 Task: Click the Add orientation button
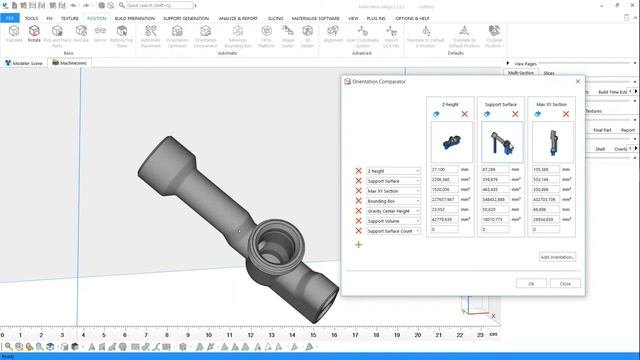click(557, 257)
